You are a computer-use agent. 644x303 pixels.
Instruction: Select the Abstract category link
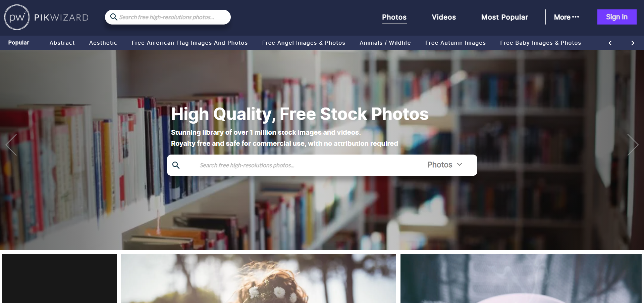point(62,43)
